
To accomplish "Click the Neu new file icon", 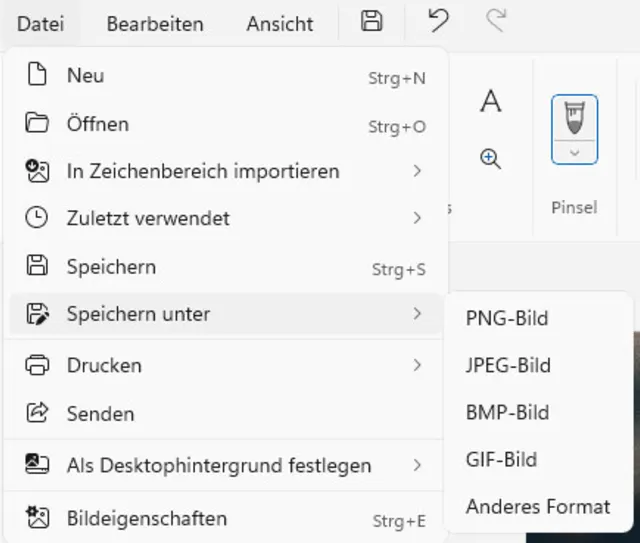I will coord(37,75).
